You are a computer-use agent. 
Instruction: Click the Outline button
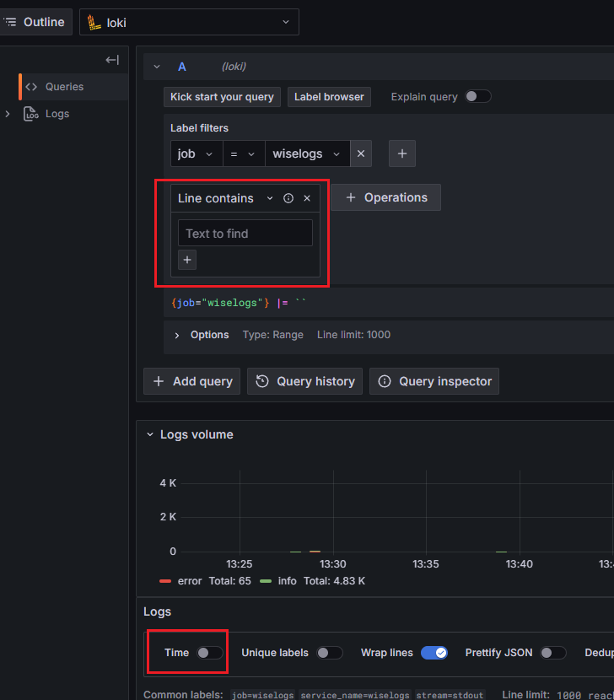(35, 22)
